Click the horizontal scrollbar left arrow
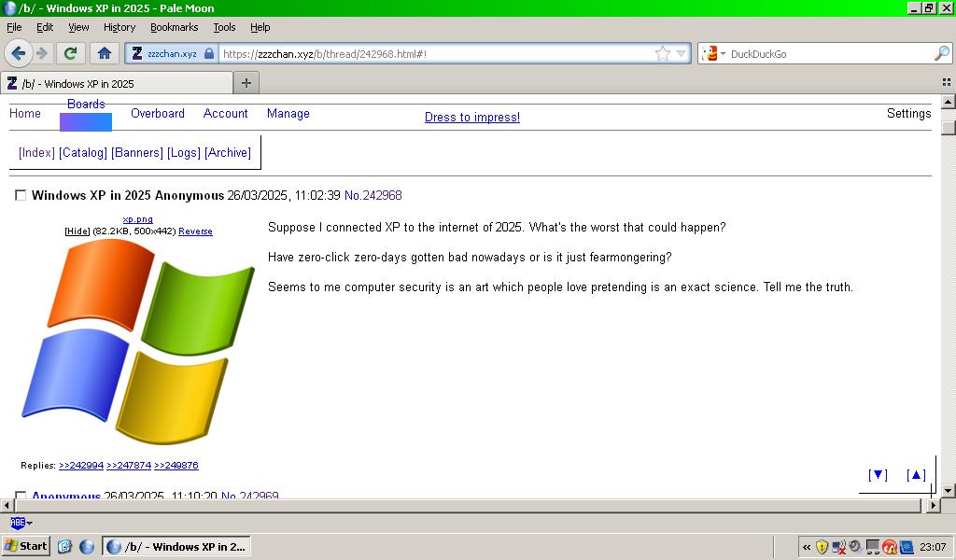Viewport: 956px width, 560px height. click(x=7, y=505)
